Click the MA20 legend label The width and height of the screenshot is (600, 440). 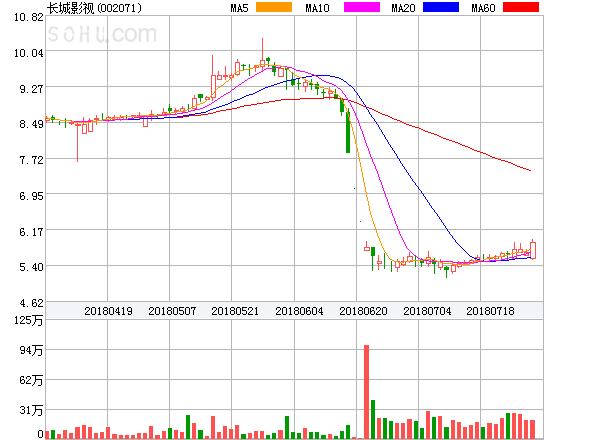[403, 8]
